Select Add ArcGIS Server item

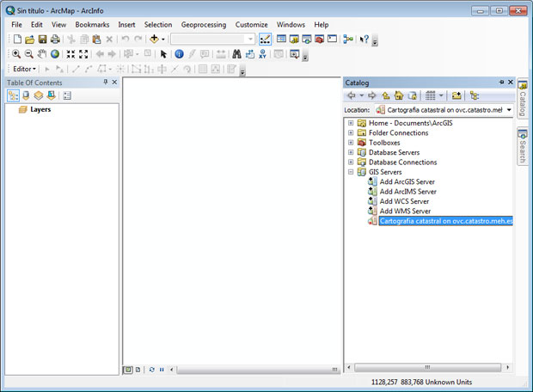click(401, 182)
